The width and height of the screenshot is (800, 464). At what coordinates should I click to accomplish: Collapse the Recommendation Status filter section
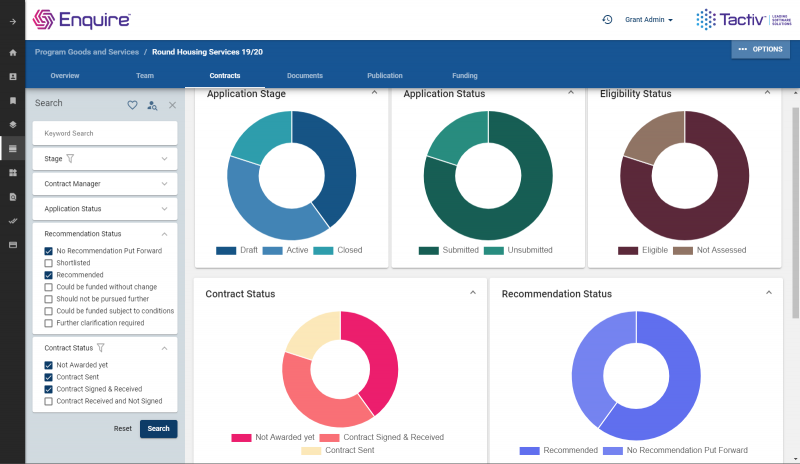(164, 234)
